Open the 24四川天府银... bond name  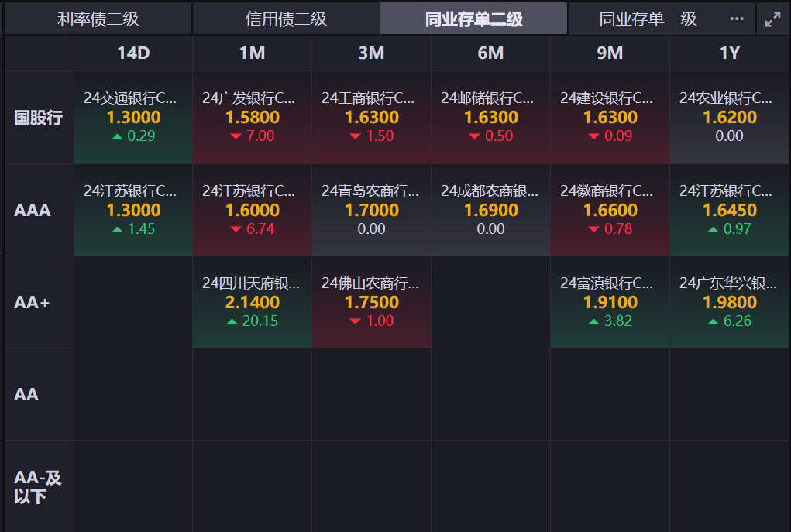coord(251,283)
